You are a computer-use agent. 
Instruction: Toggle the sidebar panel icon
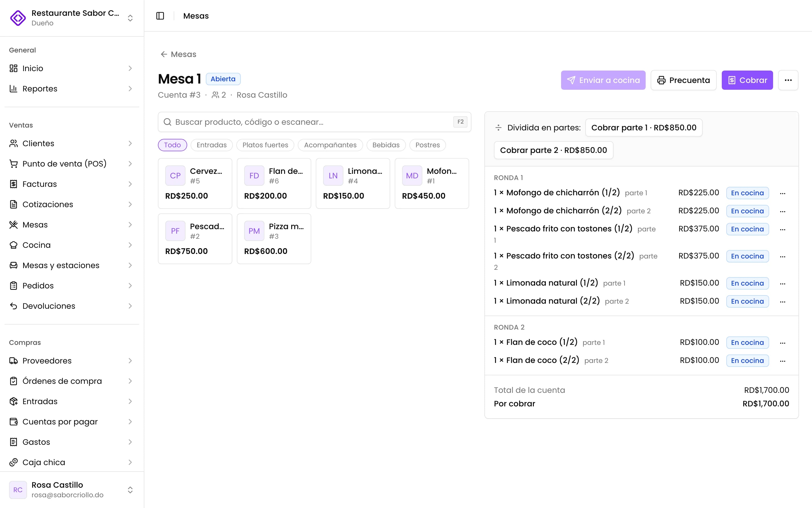[x=160, y=16]
